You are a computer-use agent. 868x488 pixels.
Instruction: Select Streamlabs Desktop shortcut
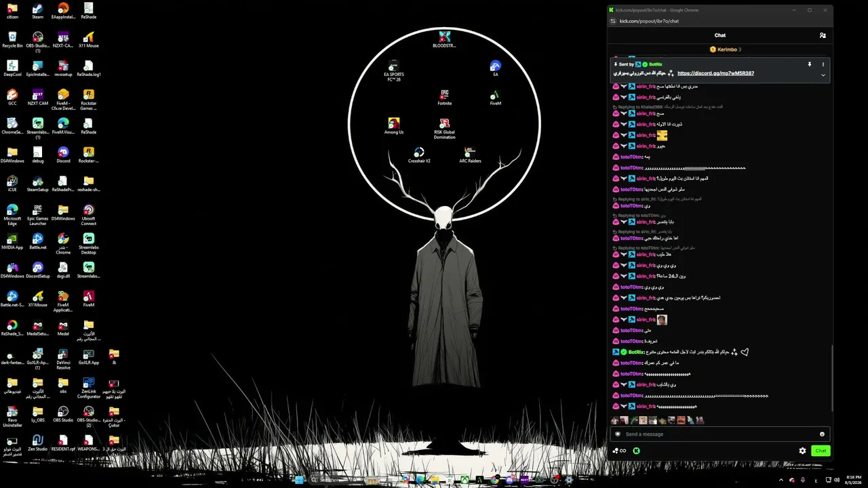[x=89, y=244]
